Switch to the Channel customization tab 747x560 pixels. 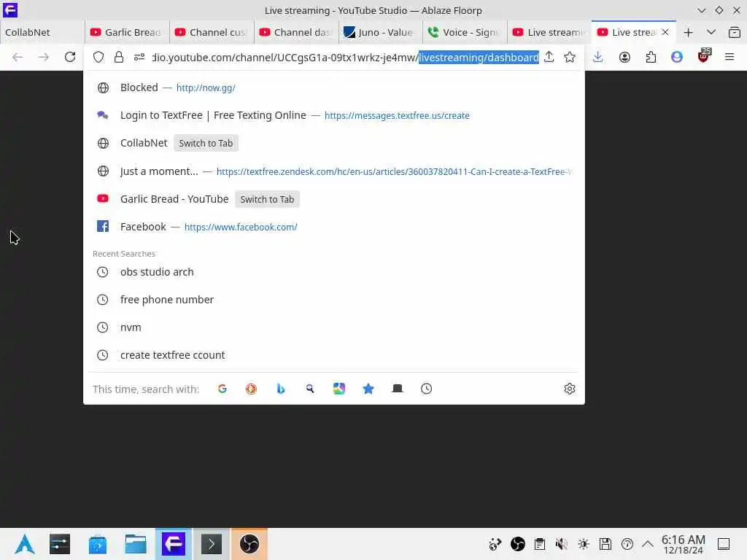coord(212,32)
